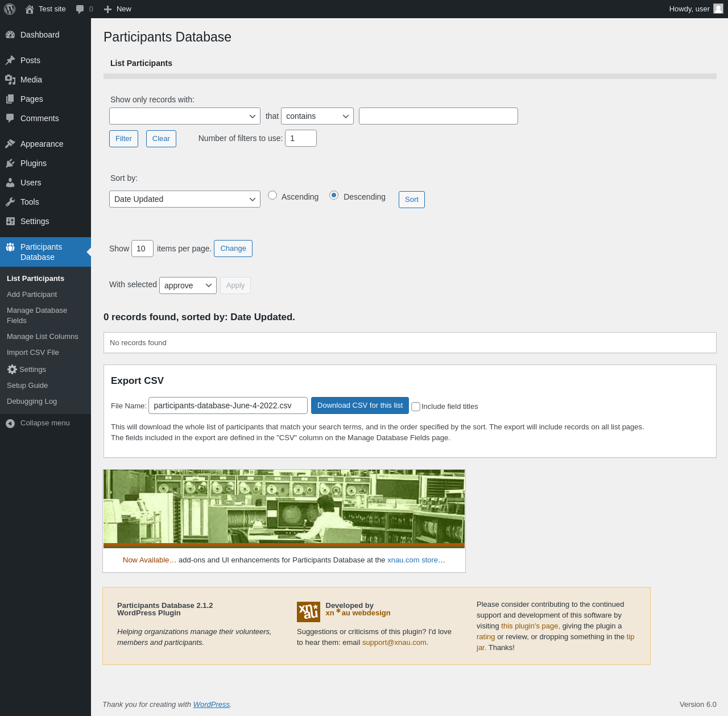
Task: Click the Filter button
Action: click(x=123, y=139)
